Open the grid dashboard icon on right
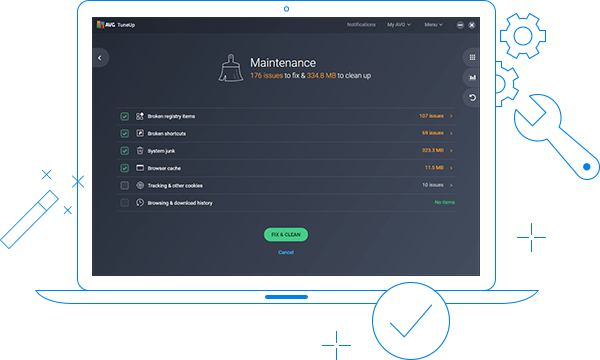600x360 pixels. pyautogui.click(x=472, y=57)
